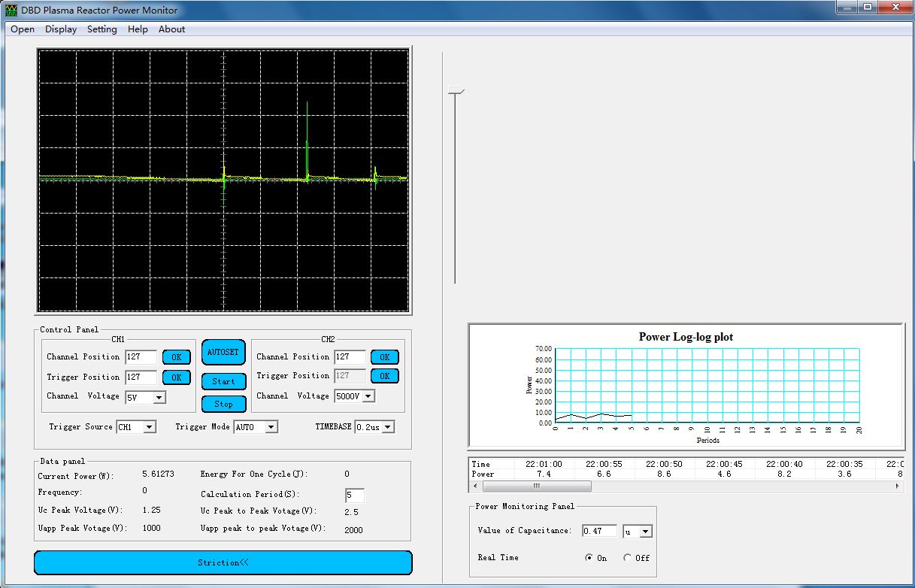Click the 22:00:40 time cell
915x588 pixels.
[784, 464]
